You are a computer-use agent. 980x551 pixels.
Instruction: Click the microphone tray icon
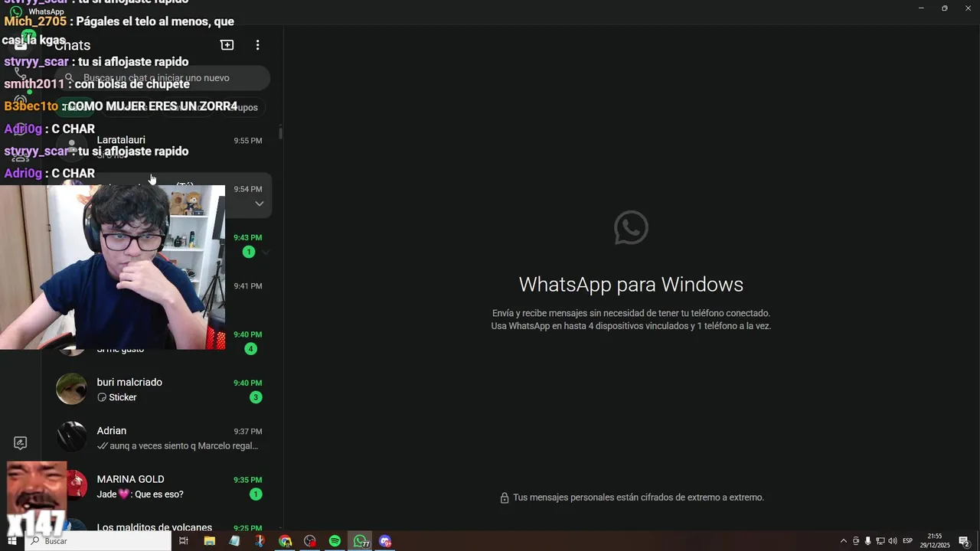[867, 541]
